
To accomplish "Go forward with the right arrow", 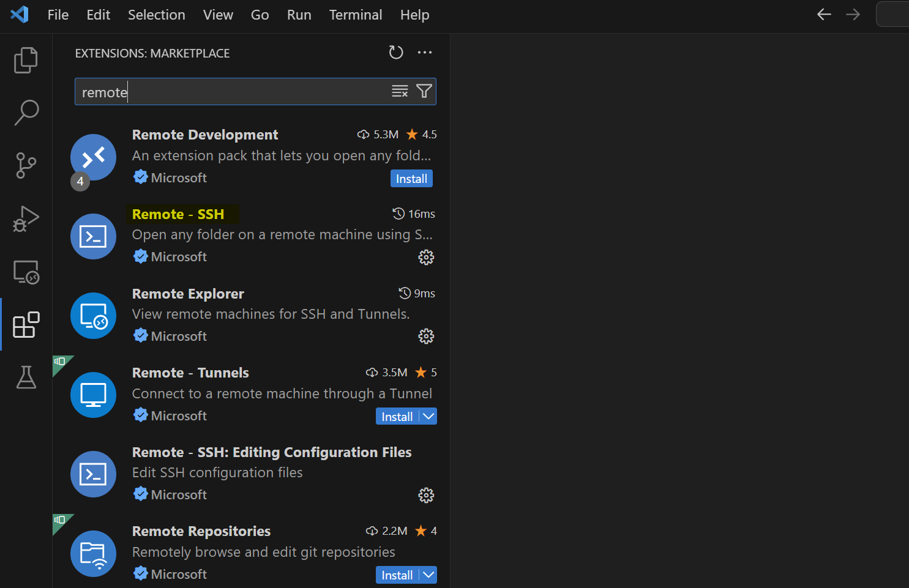I will pyautogui.click(x=853, y=14).
